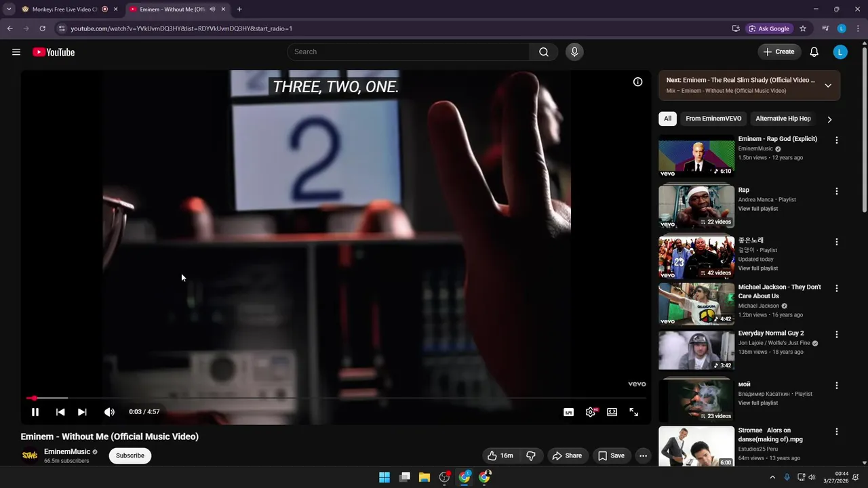Switch to theater mode
Screen dimensions: 868x488
[612, 412]
